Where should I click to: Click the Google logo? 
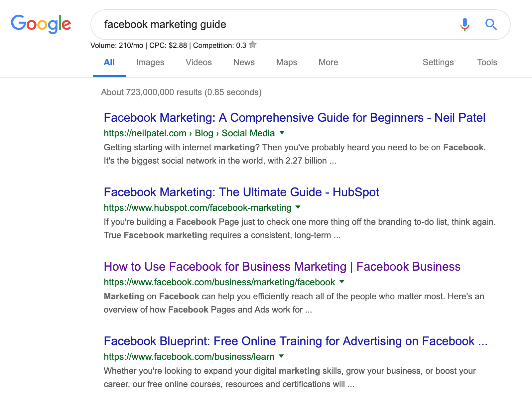pyautogui.click(x=41, y=24)
